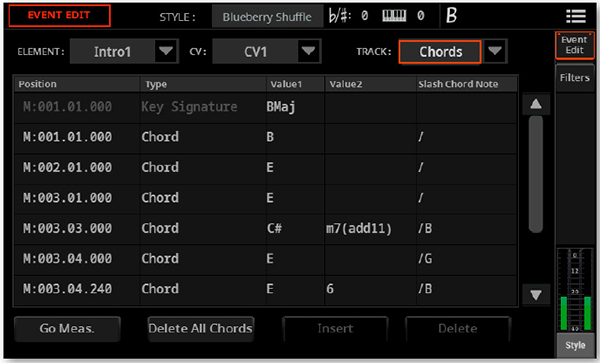
Task: Click the scroll down arrow button
Action: (536, 295)
